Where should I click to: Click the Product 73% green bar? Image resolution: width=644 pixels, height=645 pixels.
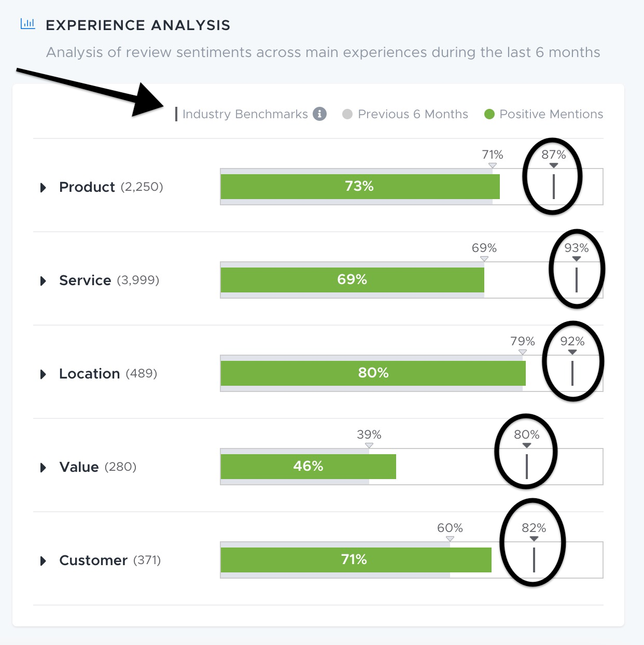click(360, 187)
